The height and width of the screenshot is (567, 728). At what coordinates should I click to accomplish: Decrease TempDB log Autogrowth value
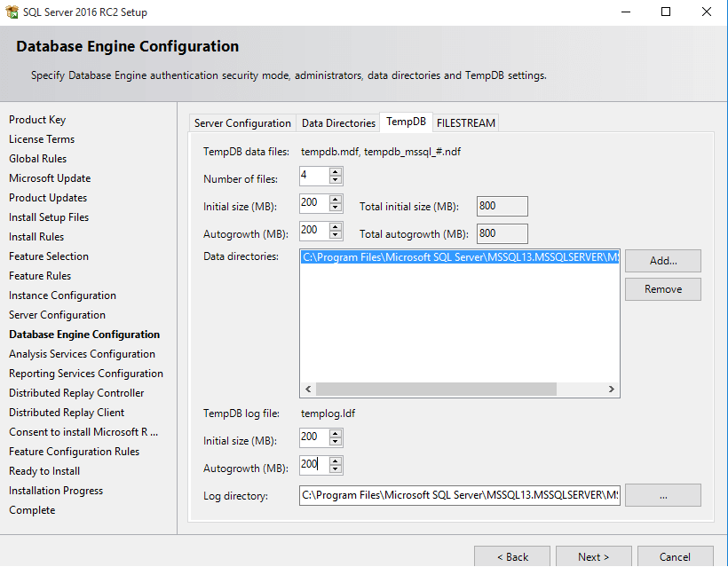pyautogui.click(x=335, y=470)
